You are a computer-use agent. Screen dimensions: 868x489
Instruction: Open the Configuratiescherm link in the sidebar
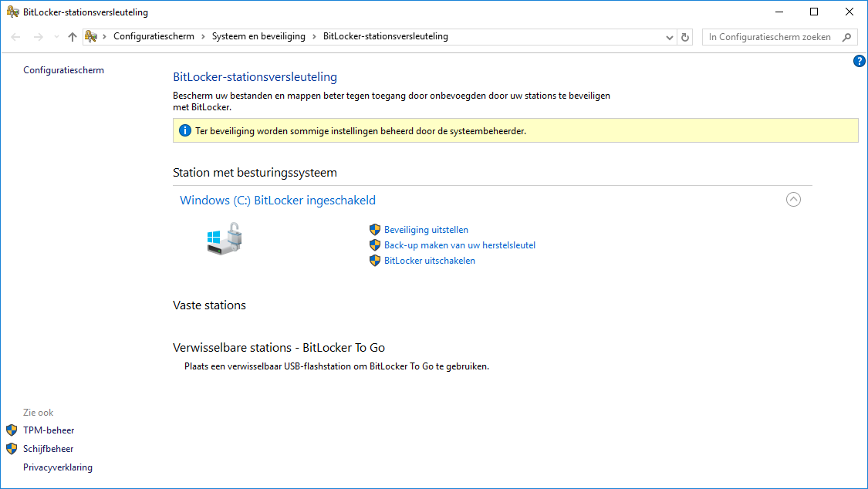(x=64, y=70)
